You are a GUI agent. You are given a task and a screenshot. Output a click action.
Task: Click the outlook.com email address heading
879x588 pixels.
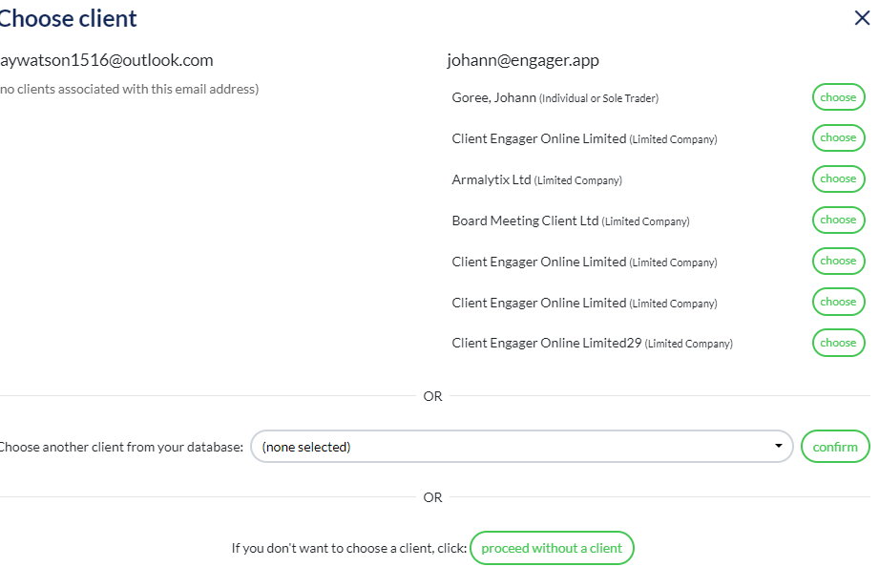(x=107, y=60)
